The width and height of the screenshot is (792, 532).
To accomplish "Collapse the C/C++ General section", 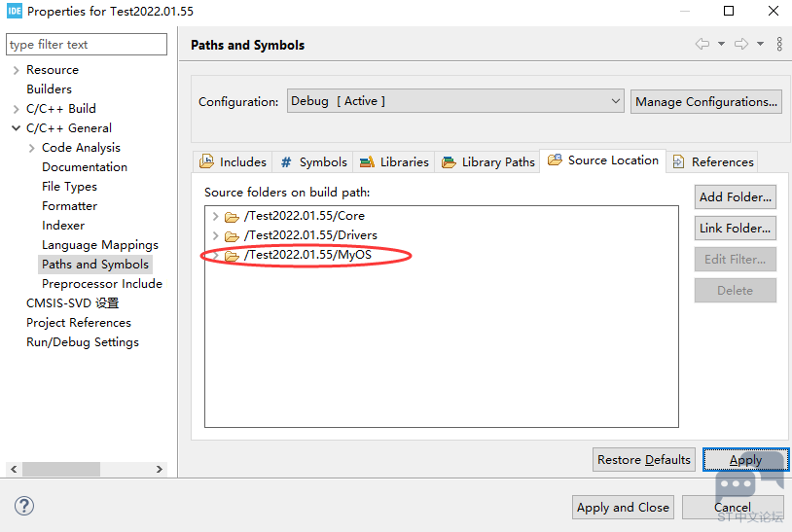I will click(16, 128).
